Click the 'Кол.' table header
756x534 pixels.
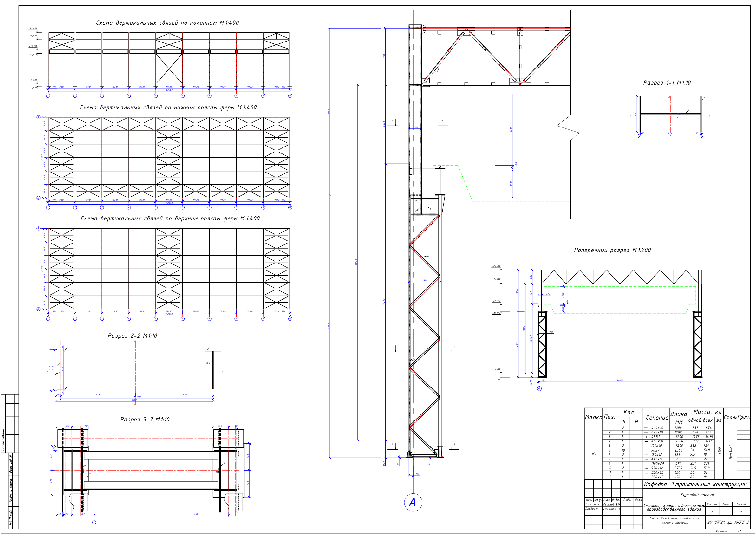629,412
